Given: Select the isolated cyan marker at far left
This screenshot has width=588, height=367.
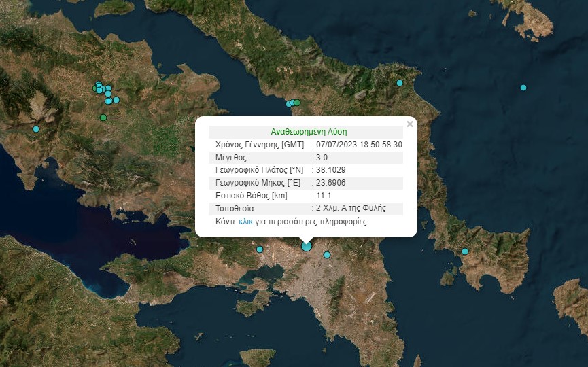Looking at the screenshot, I should click(x=36, y=129).
